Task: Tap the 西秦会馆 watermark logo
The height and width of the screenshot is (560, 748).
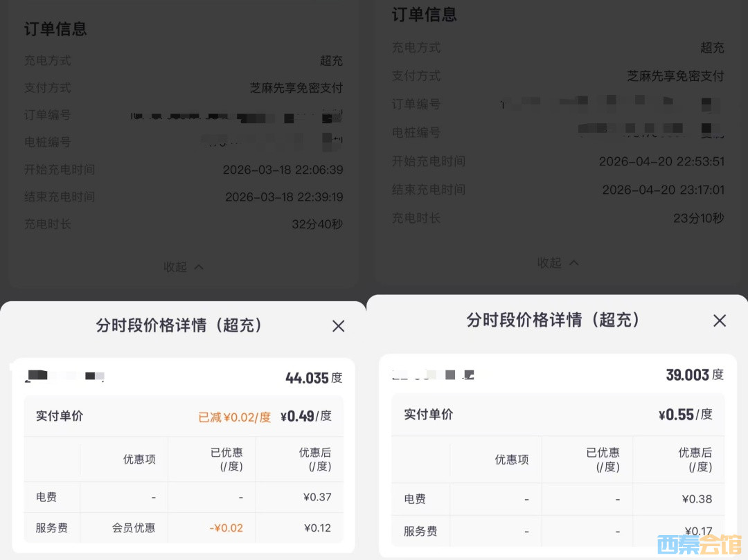Action: (700, 544)
